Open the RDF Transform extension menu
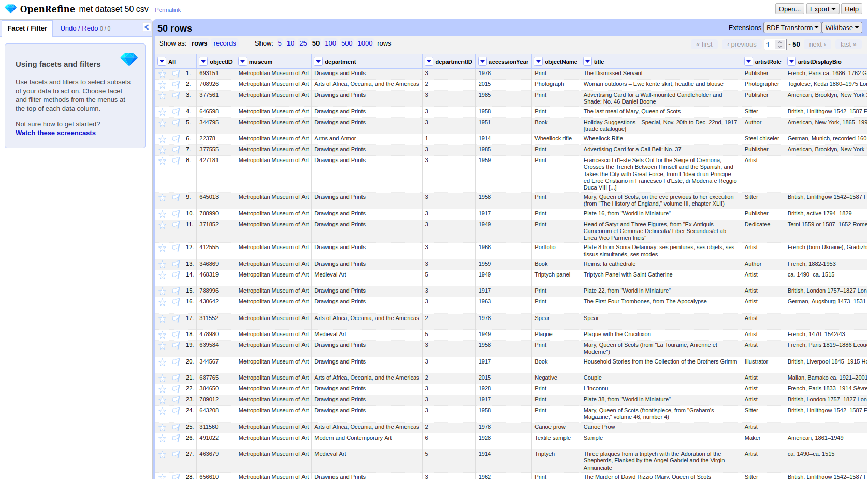This screenshot has height=479, width=868. tap(792, 27)
